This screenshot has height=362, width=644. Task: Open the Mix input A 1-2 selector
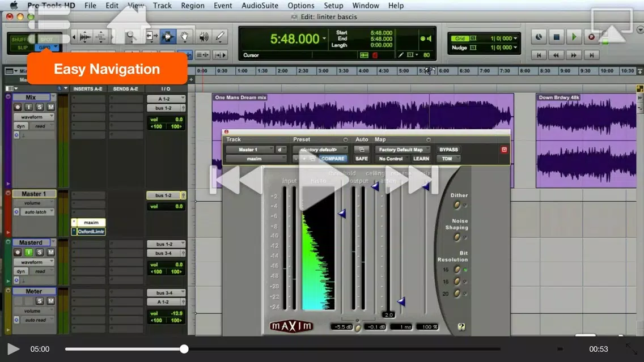(x=166, y=99)
